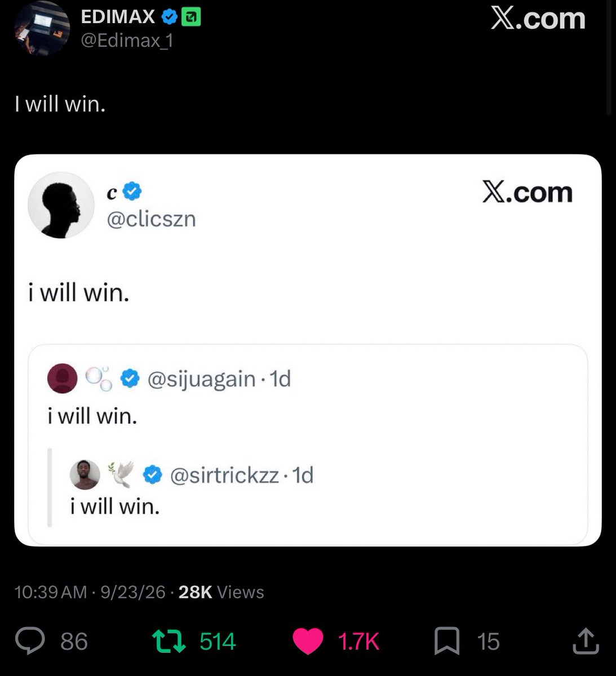Viewport: 616px width, 676px height.
Task: Tap the green repost arrows icon
Action: click(x=170, y=642)
